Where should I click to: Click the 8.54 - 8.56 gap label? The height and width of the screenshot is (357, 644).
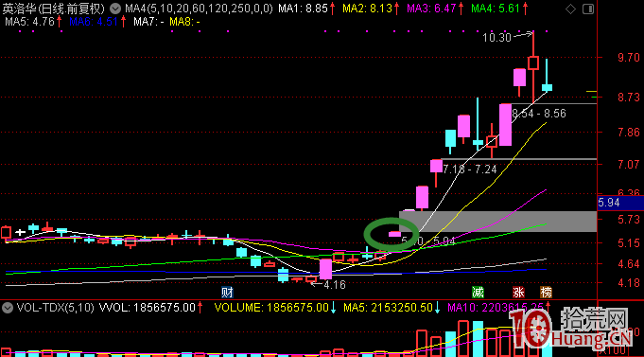[x=539, y=114]
